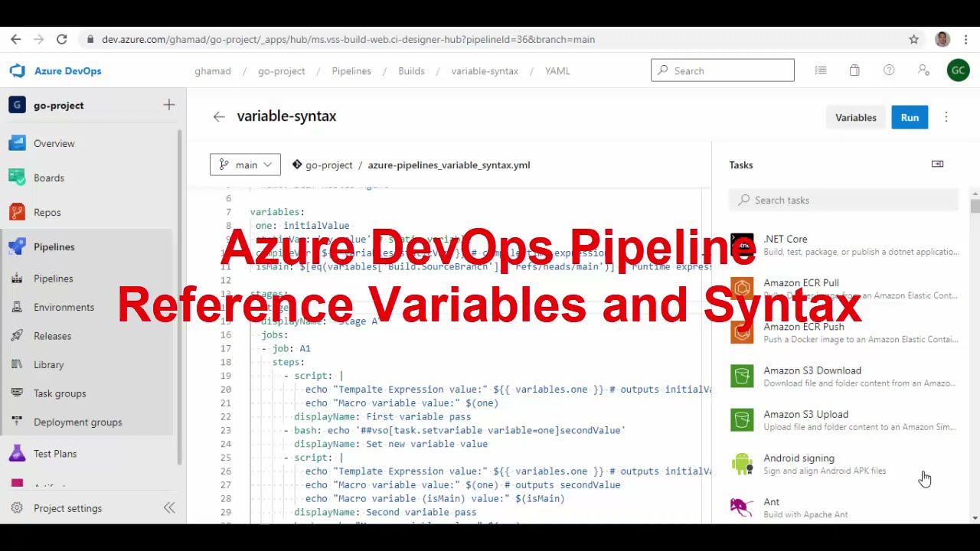Focus the Search tasks field
The image size is (980, 551).
(x=844, y=200)
